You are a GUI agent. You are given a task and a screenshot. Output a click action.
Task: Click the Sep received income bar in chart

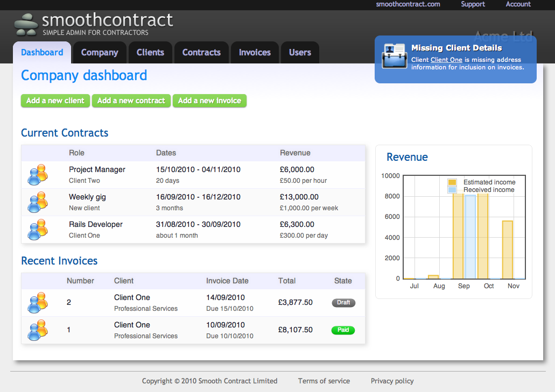tap(470, 237)
